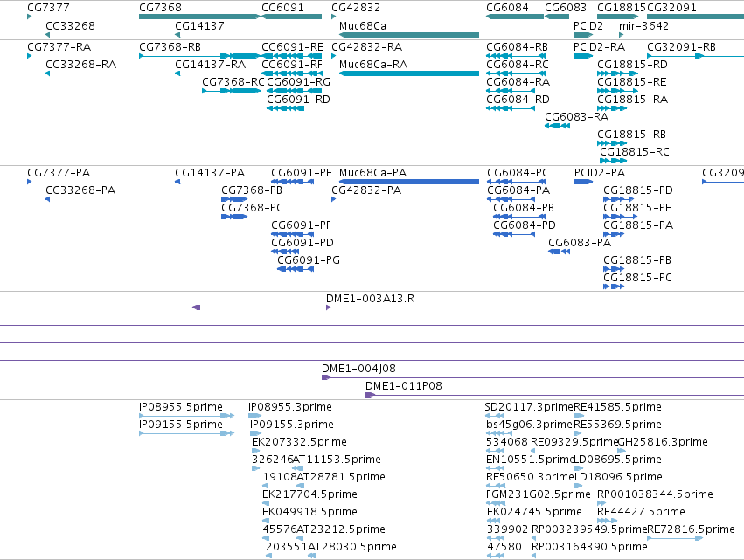
Task: Click the EK024745.5prime EST label
Action: tap(534, 512)
